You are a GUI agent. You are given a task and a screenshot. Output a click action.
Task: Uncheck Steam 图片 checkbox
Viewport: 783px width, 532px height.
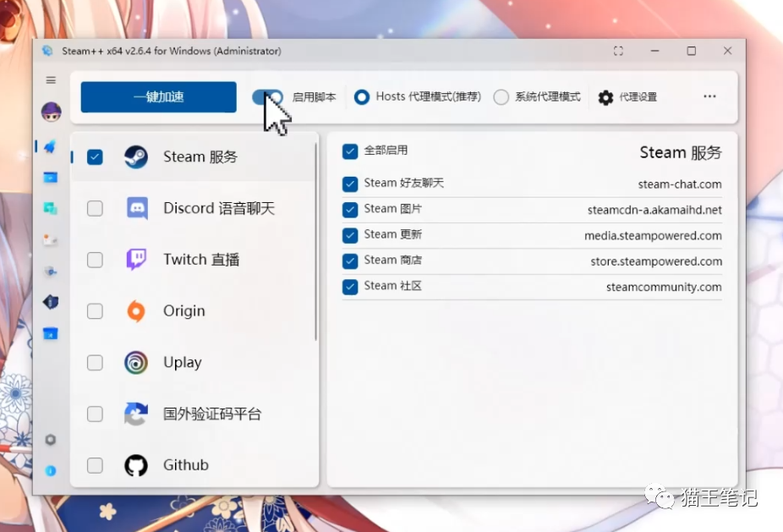350,210
